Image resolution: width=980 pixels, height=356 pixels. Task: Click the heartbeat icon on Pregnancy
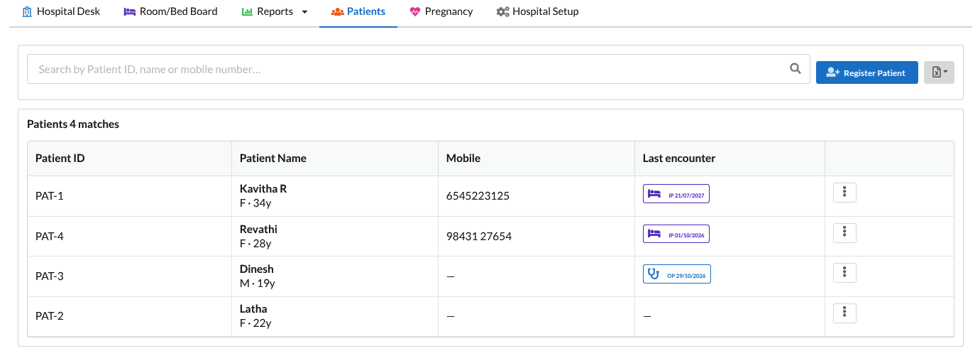pos(415,12)
